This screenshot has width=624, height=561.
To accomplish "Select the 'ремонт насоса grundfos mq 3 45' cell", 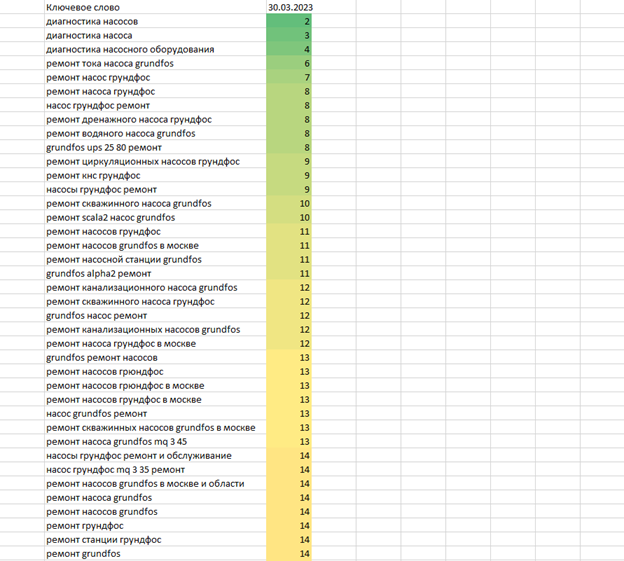I will [x=155, y=442].
